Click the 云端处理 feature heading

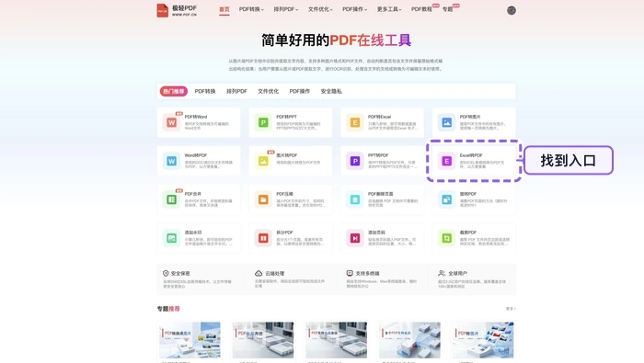click(275, 273)
